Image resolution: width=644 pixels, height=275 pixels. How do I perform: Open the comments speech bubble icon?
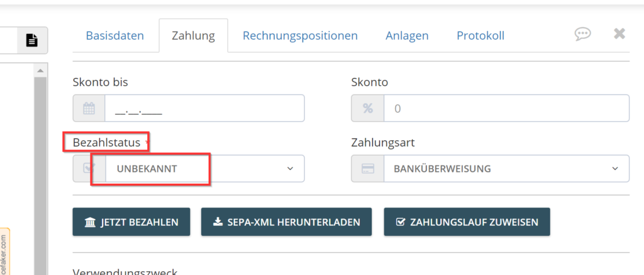[583, 34]
